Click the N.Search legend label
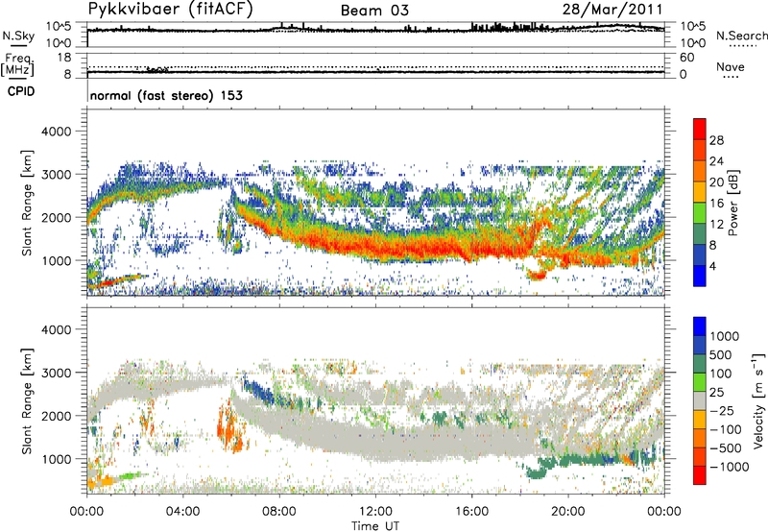 pos(742,36)
